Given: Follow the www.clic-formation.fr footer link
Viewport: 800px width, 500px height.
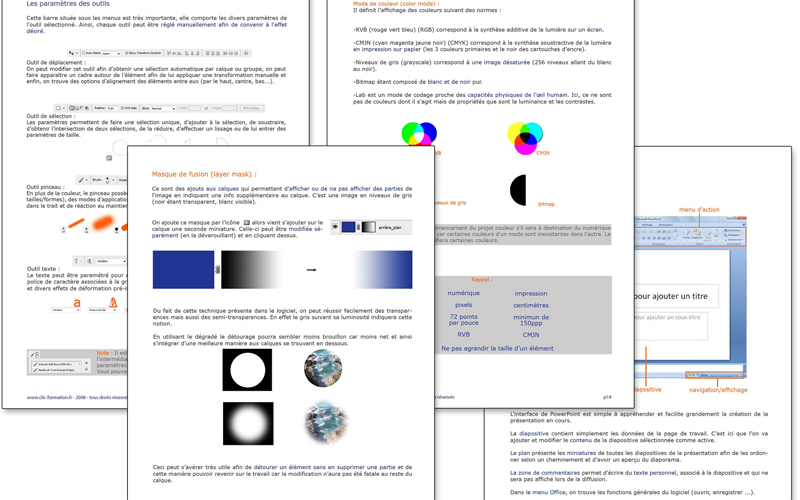Looking at the screenshot, I should tap(50, 397).
